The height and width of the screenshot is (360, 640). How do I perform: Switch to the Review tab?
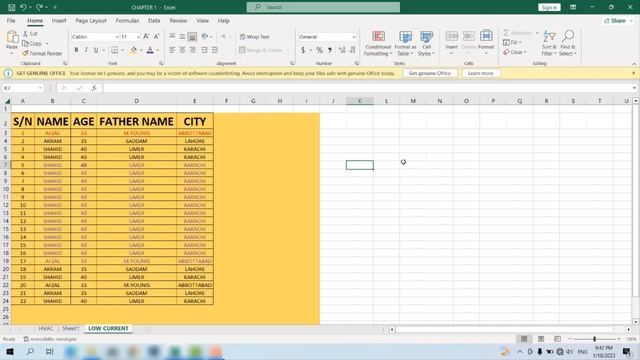[x=178, y=20]
